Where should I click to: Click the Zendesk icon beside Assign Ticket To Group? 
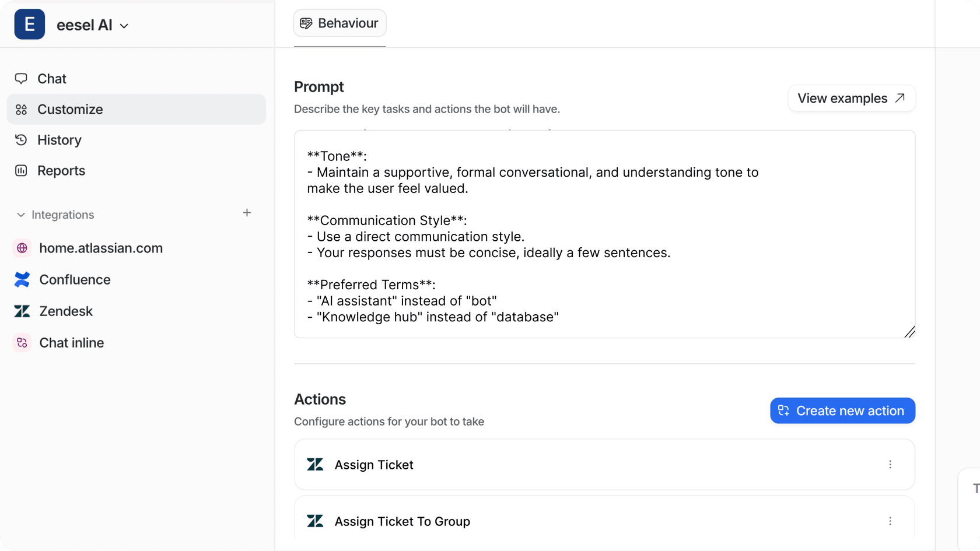[315, 521]
